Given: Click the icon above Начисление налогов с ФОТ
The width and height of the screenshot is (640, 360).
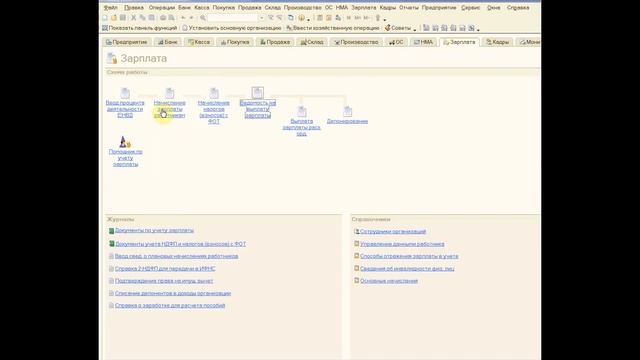Looking at the screenshot, I should (x=214, y=93).
